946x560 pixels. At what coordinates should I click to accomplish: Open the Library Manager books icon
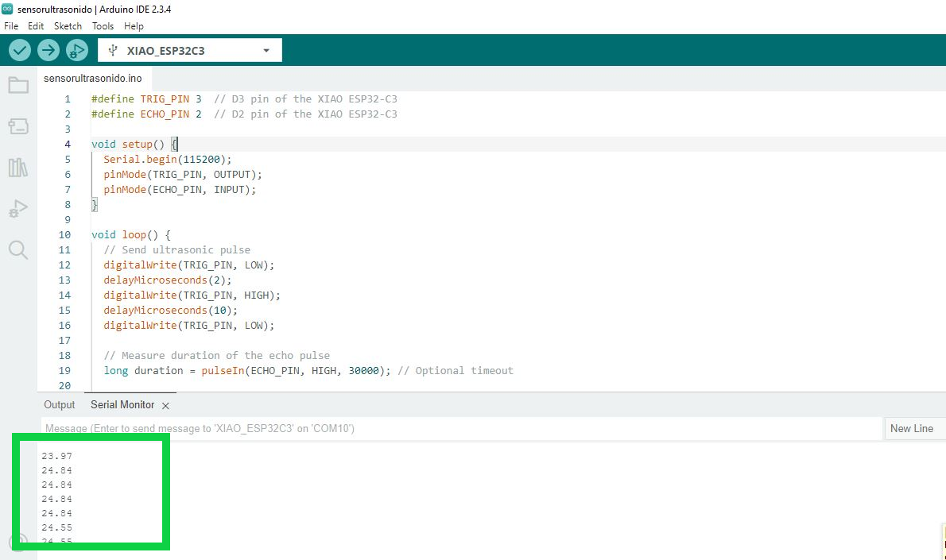[18, 167]
